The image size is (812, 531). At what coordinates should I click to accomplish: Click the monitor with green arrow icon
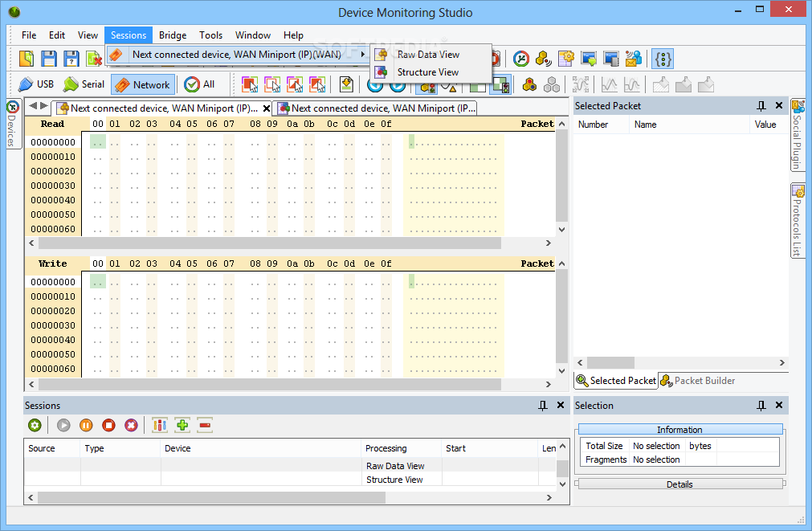[x=589, y=59]
